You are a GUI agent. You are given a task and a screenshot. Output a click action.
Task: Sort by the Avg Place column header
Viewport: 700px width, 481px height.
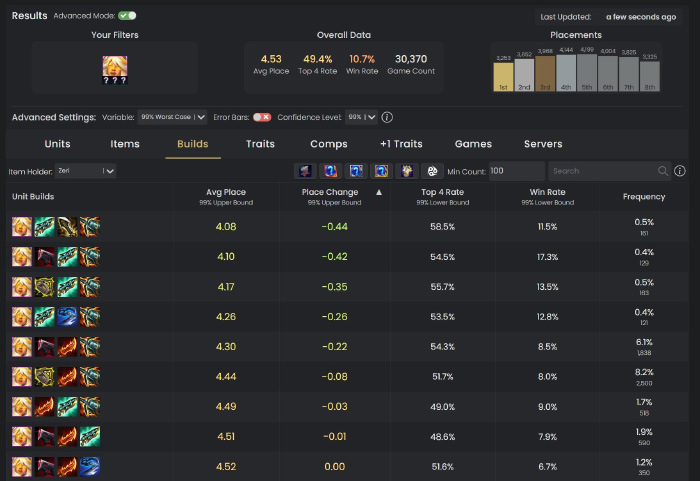click(x=225, y=192)
